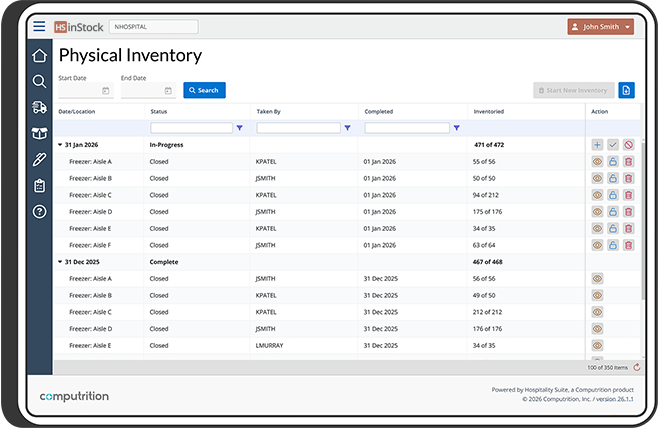660x428 pixels.
Task: Open the Help question mark icon
Action: (39, 211)
